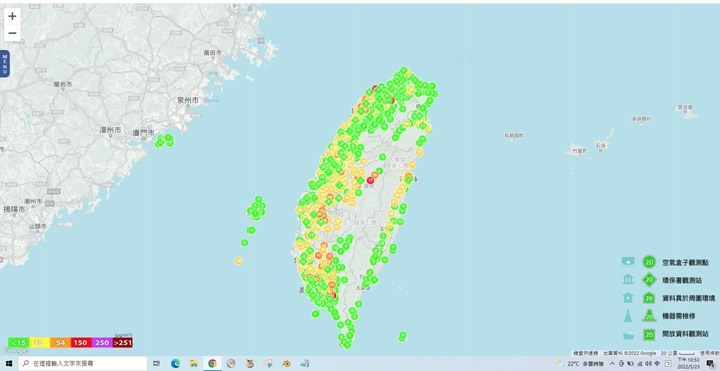Click the yellow sensor marker southwest of Penghu

(x=239, y=261)
